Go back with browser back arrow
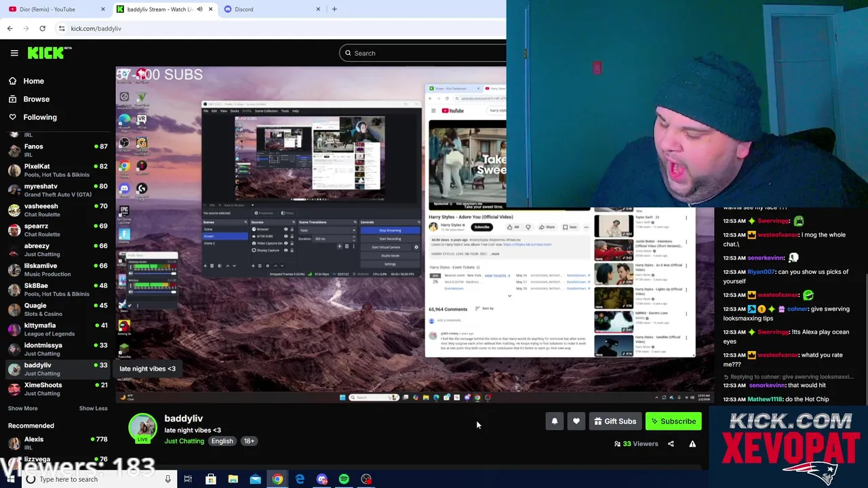Image resolution: width=868 pixels, height=488 pixels. [9, 28]
